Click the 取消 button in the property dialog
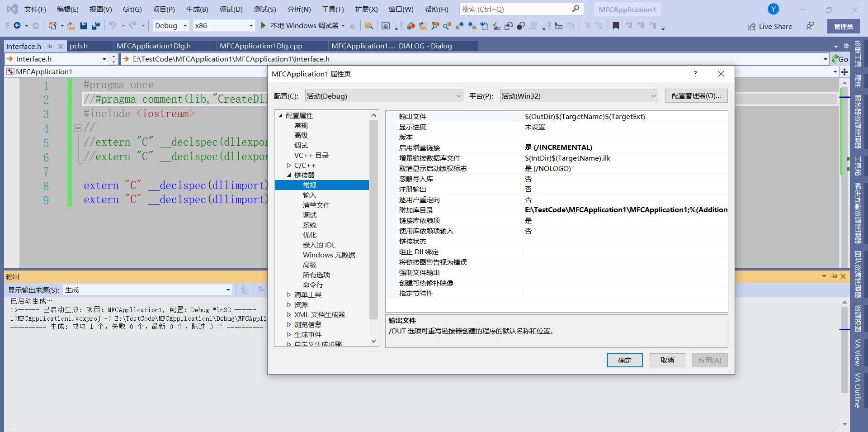Viewport: 868px width, 432px height. (667, 360)
